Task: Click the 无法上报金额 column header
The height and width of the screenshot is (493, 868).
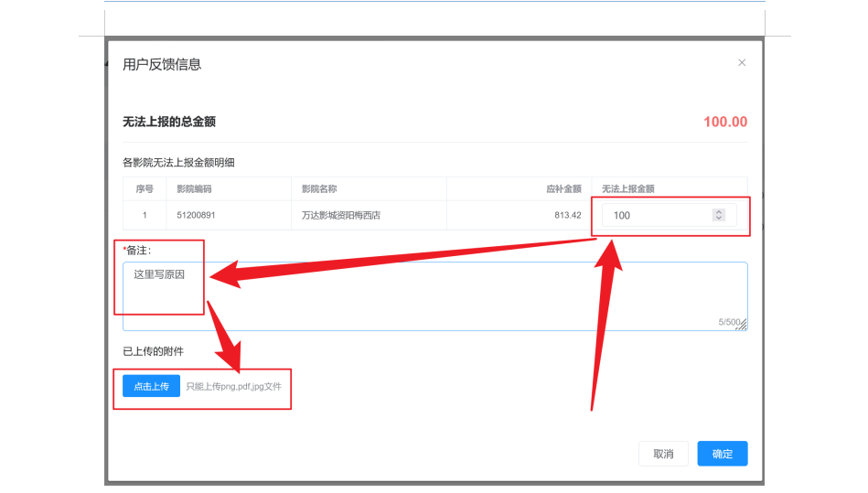Action: [627, 189]
